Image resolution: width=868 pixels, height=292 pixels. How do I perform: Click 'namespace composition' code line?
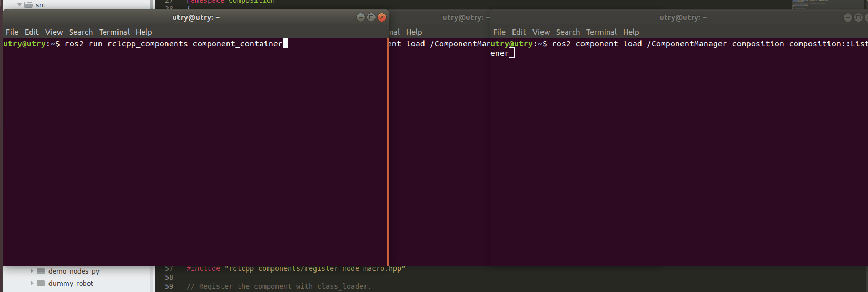click(x=231, y=2)
